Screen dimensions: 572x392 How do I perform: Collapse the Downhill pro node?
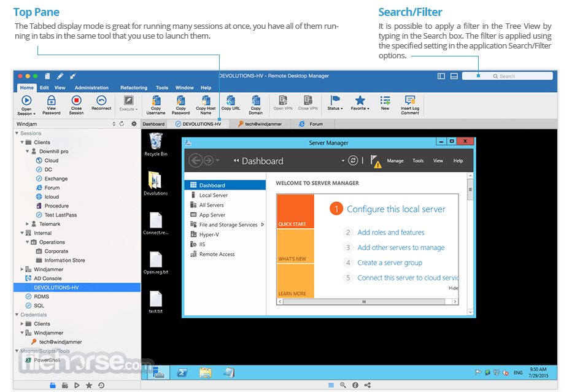(28, 152)
